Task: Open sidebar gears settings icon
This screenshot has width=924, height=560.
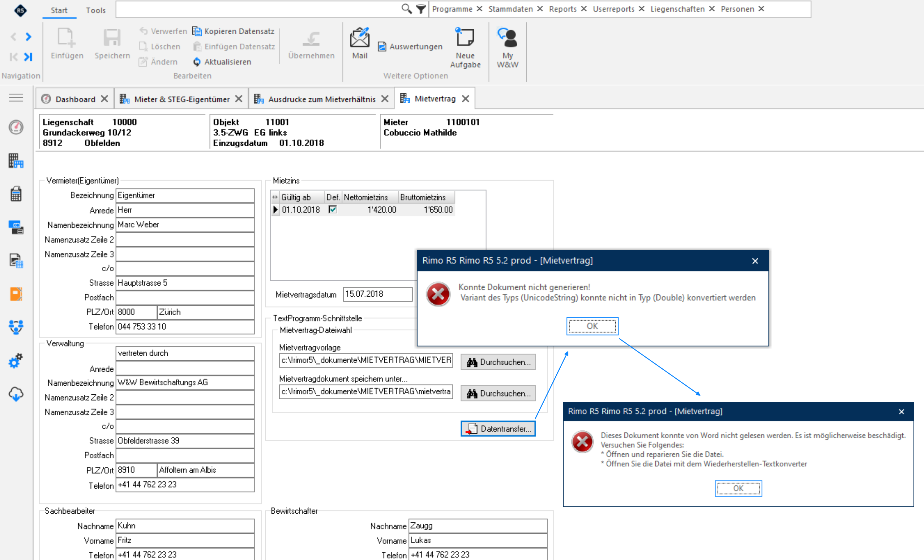Action: pyautogui.click(x=16, y=361)
